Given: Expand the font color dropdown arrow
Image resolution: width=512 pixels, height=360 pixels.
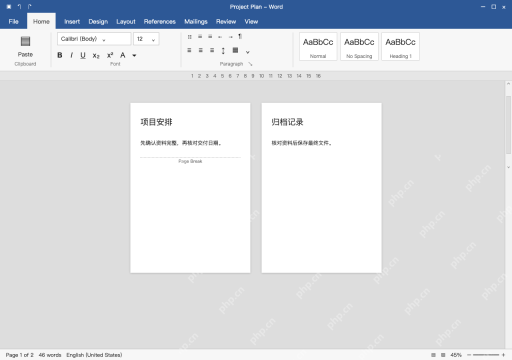Looking at the screenshot, I should pyautogui.click(x=134, y=56).
